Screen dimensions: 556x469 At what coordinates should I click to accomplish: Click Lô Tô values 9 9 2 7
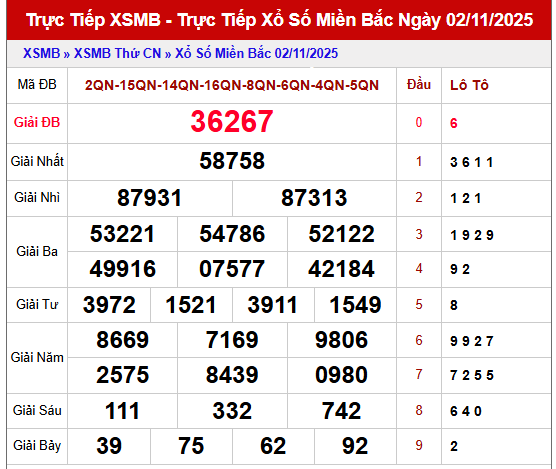[472, 341]
